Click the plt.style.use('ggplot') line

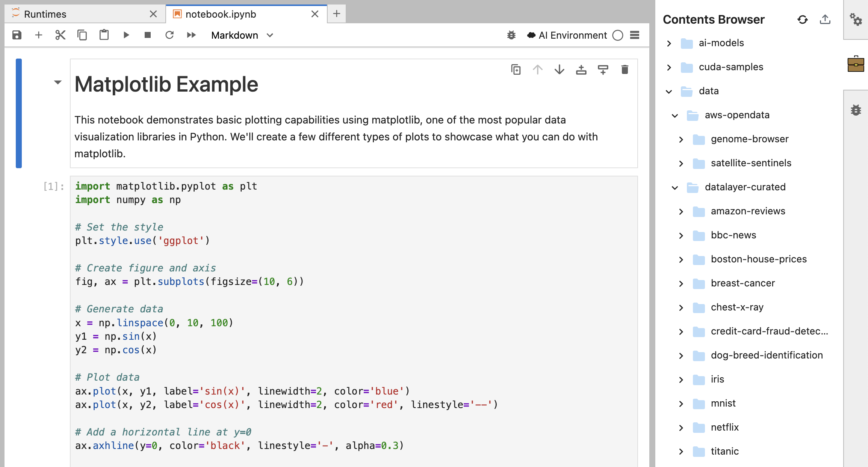142,241
